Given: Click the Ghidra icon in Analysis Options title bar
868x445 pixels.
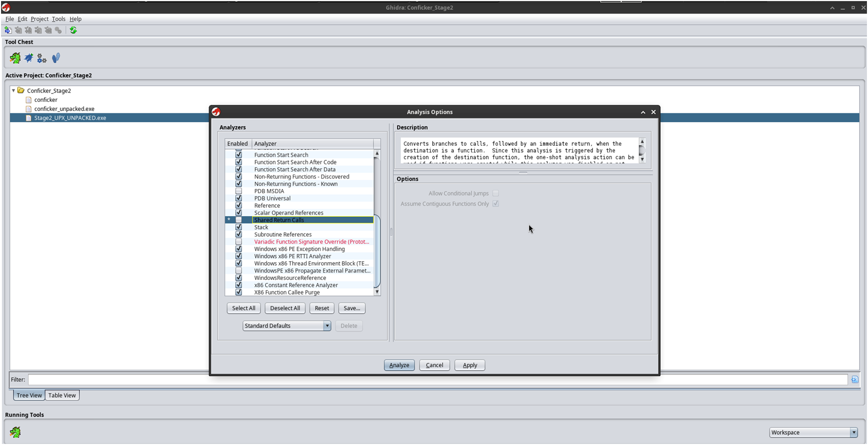Looking at the screenshot, I should click(216, 112).
